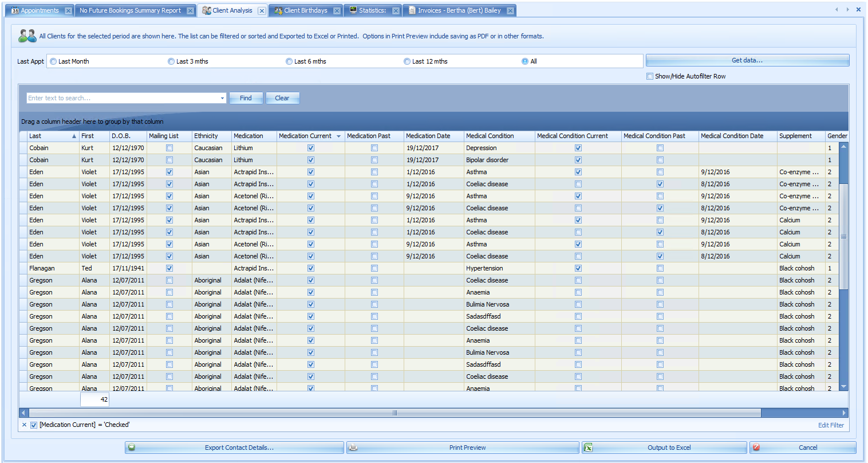This screenshot has height=463, width=868.
Task: Select the Last 12 mths radio option
Action: [407, 61]
